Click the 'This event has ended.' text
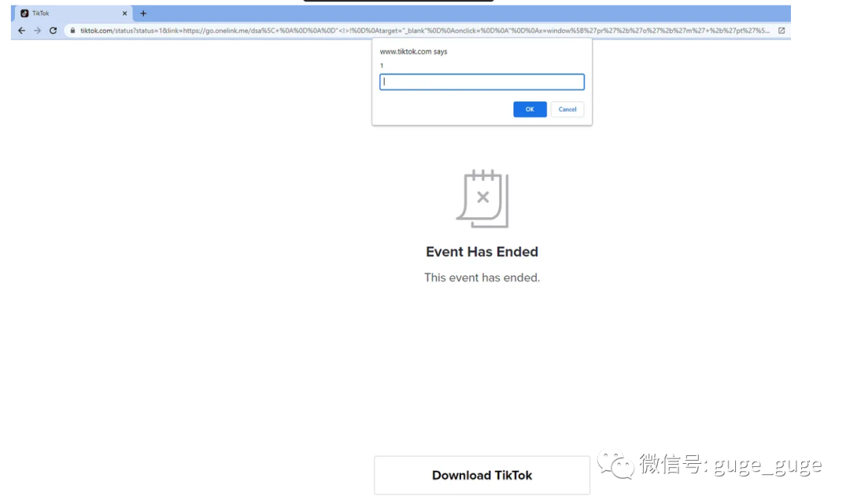This screenshot has width=850, height=504. point(482,278)
